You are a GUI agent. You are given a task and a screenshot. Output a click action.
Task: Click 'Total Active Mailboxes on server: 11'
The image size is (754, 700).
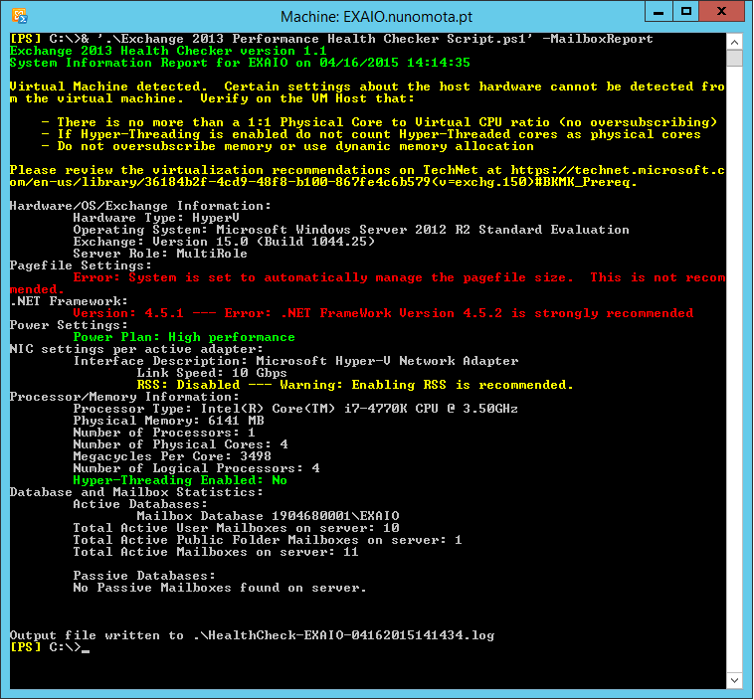(x=216, y=552)
